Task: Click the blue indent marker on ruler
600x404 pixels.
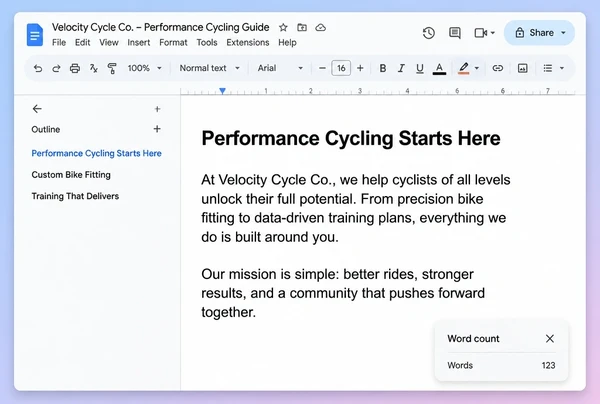Action: [x=222, y=91]
